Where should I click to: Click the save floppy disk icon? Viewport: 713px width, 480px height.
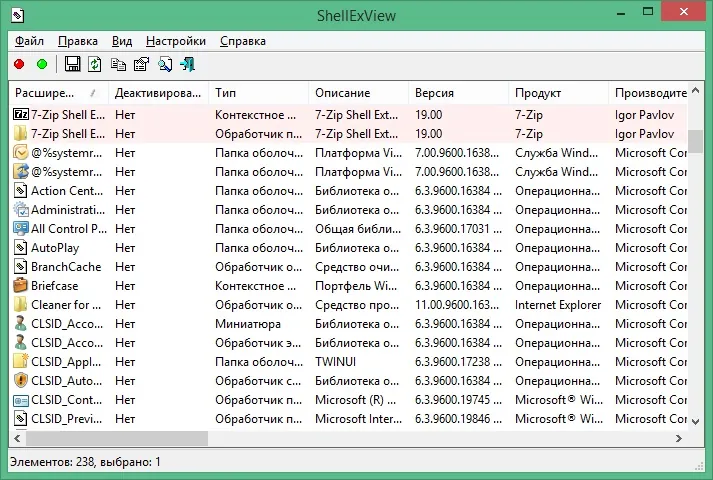point(72,64)
